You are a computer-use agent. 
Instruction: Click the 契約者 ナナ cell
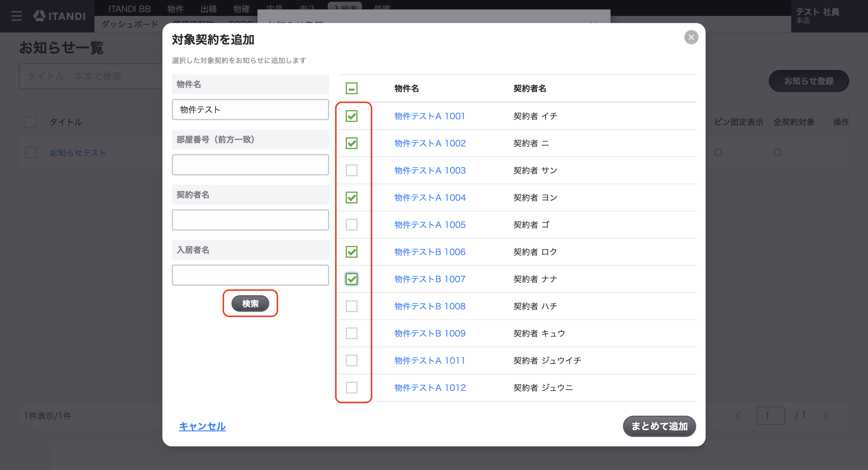point(535,279)
